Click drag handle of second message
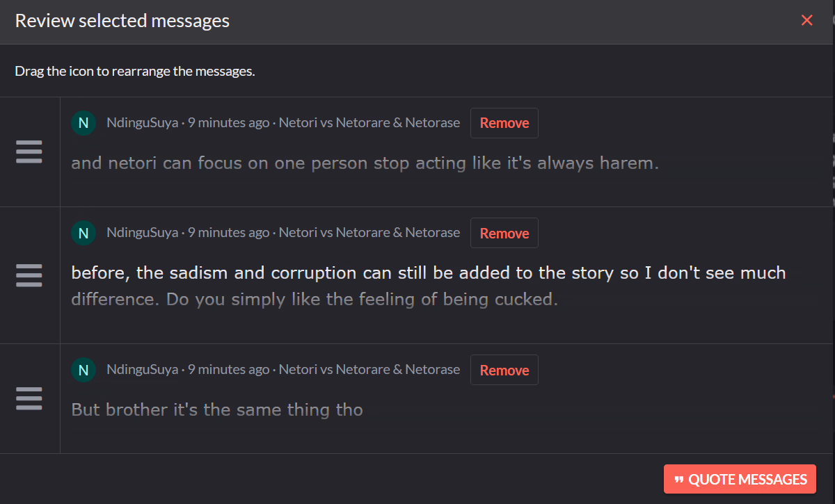The width and height of the screenshot is (835, 504). coord(29,275)
